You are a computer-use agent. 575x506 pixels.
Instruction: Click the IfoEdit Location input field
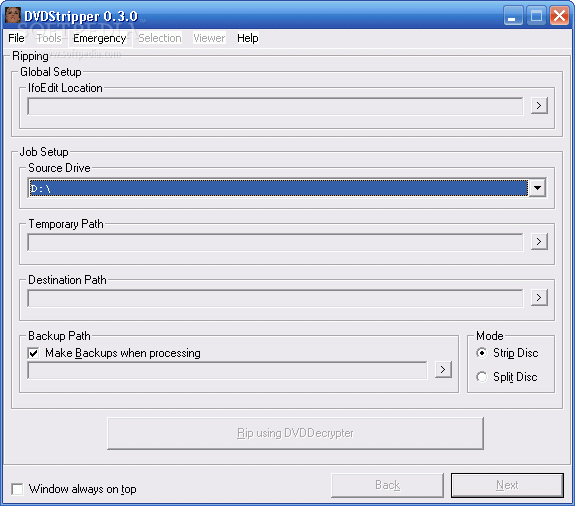275,106
